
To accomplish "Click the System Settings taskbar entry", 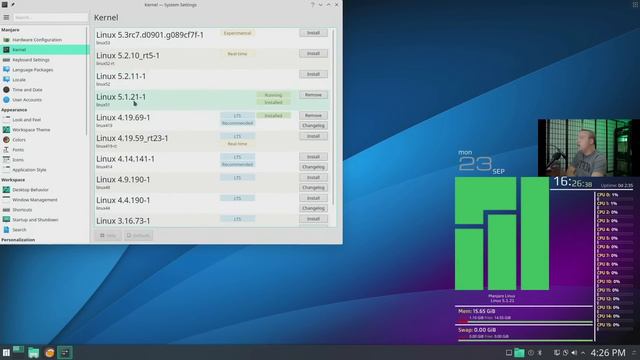I will pyautogui.click(x=64, y=353).
